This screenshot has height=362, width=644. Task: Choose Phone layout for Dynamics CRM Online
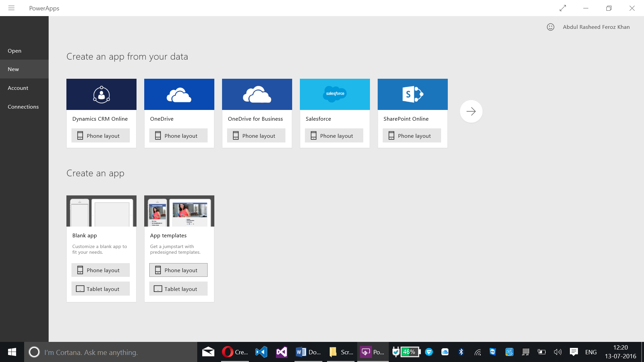point(101,135)
